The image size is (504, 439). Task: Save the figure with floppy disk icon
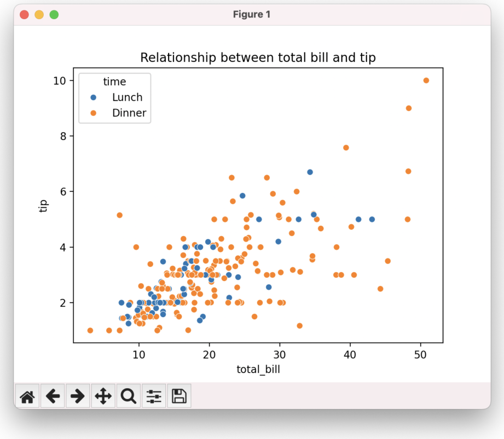point(179,396)
